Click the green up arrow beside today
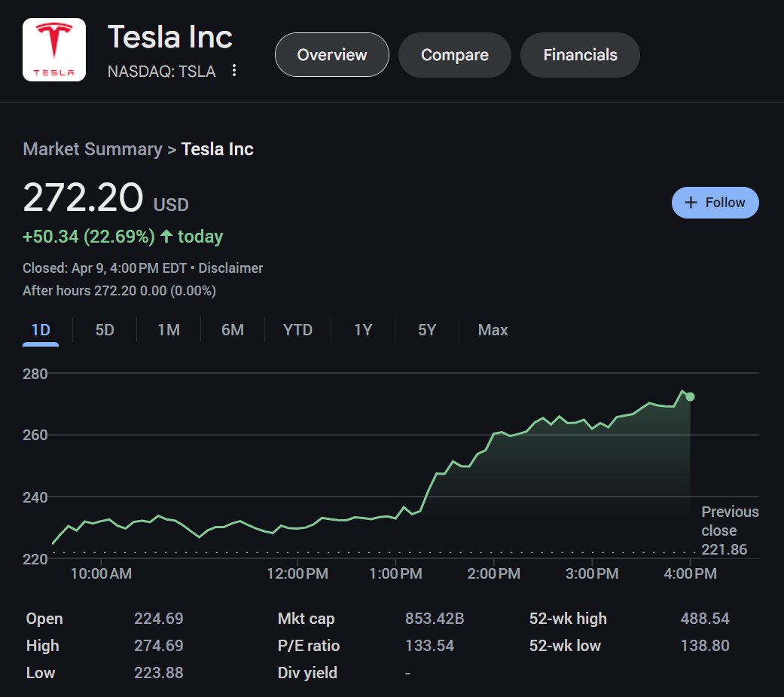 point(166,236)
